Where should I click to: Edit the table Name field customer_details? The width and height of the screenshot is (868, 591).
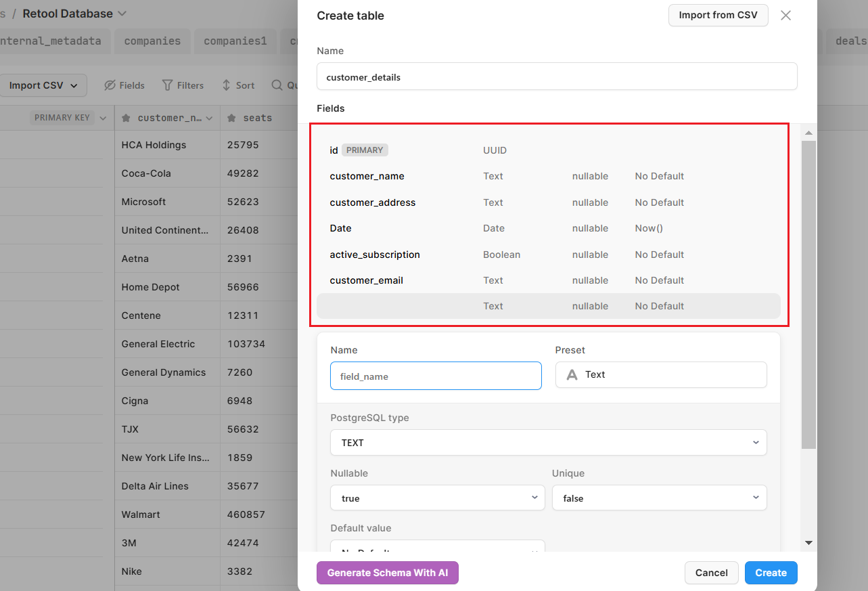click(557, 76)
